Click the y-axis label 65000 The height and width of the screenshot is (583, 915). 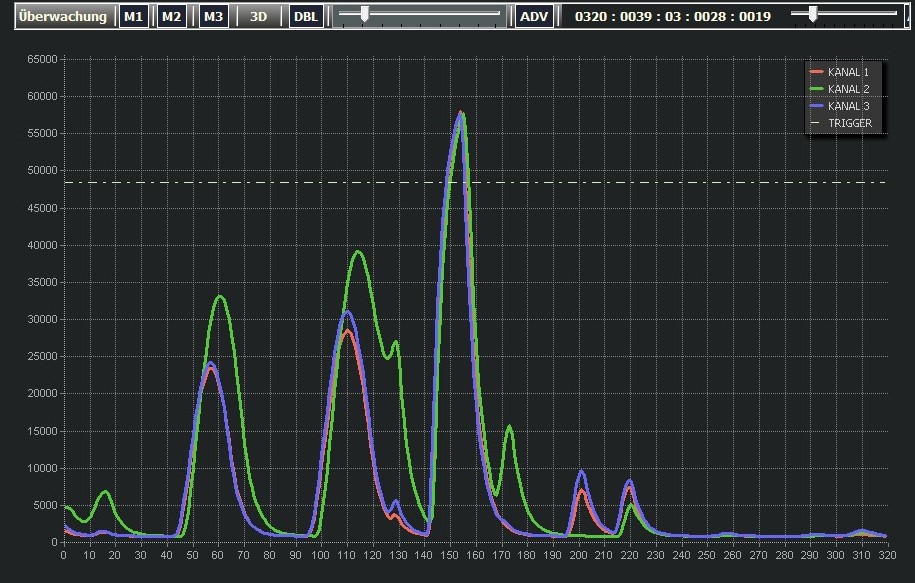42,59
